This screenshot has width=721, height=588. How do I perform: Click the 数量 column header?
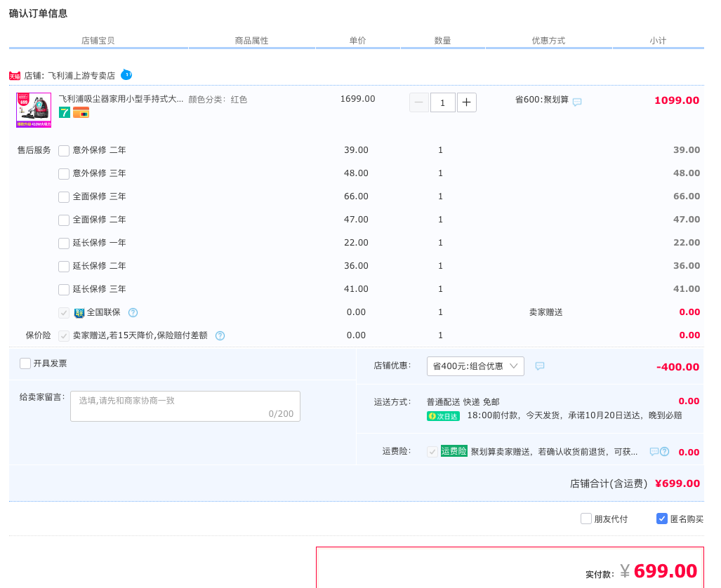coord(443,41)
